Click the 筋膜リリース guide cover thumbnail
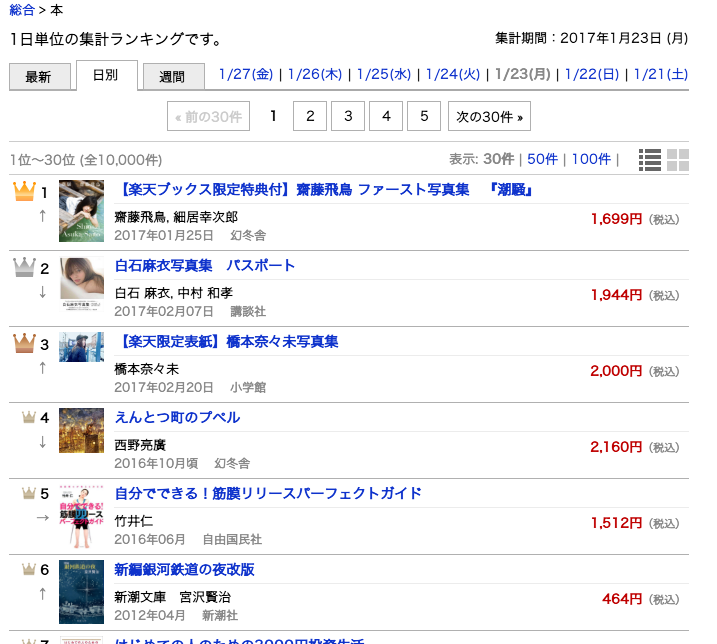The width and height of the screenshot is (717, 644). (x=81, y=517)
